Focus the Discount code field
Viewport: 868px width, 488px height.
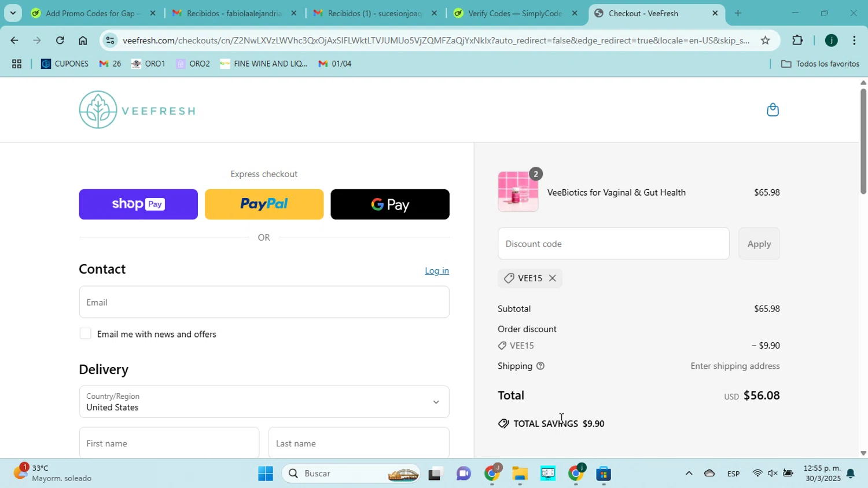(x=613, y=244)
